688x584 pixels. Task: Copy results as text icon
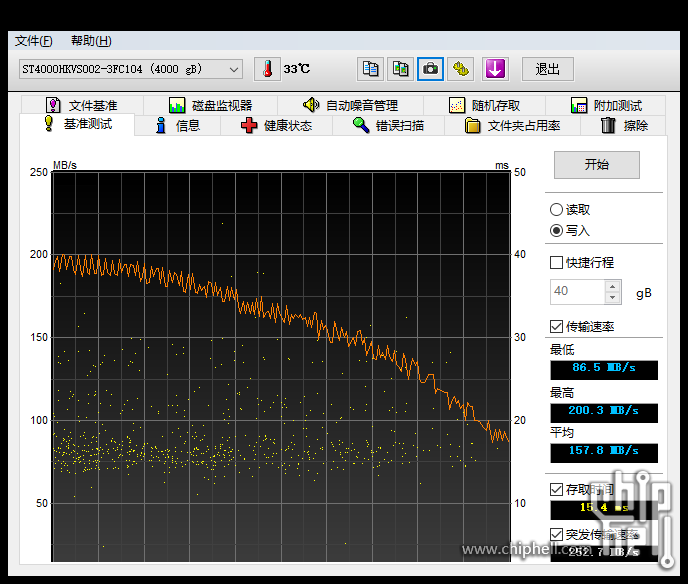coord(370,69)
